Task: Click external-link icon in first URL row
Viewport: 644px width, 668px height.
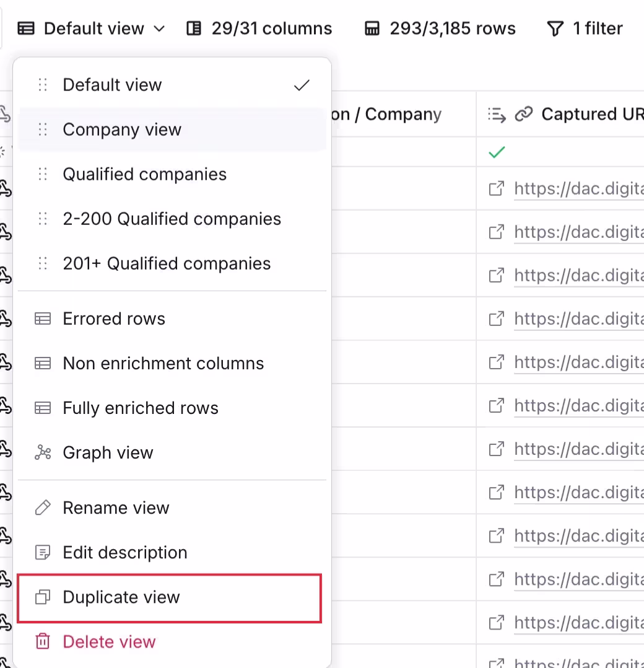Action: (496, 188)
